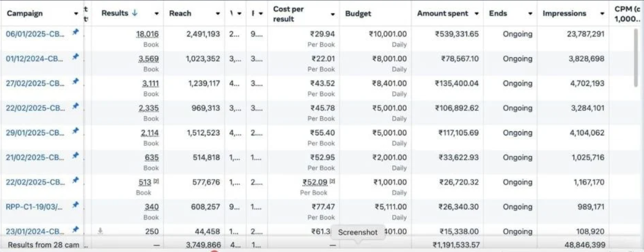Viewport: 644px width, 252px height.
Task: Open the Amount spent column dropdown
Action: (x=477, y=13)
